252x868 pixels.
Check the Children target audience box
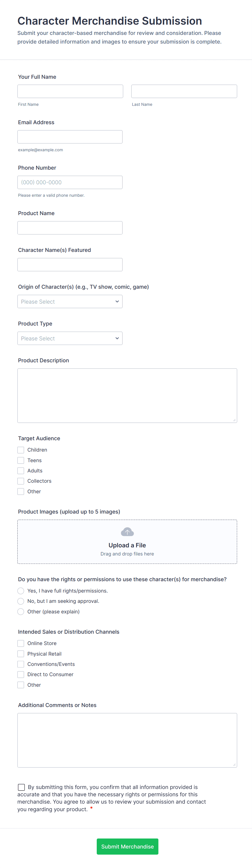click(21, 450)
